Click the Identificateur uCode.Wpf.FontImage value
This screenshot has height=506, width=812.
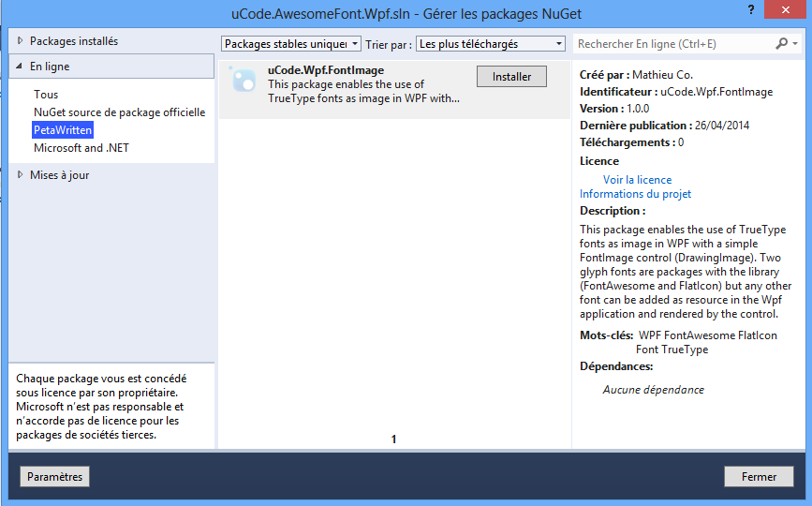[x=716, y=92]
